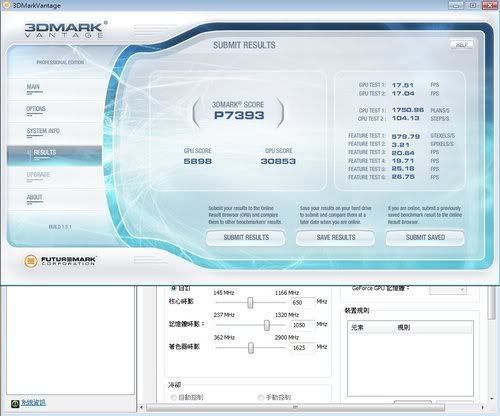Click the shader clock field showing 1625

(302, 348)
